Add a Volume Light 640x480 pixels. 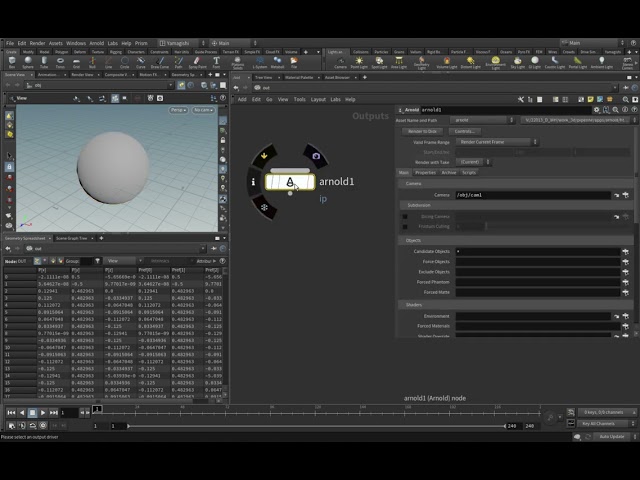coord(447,62)
